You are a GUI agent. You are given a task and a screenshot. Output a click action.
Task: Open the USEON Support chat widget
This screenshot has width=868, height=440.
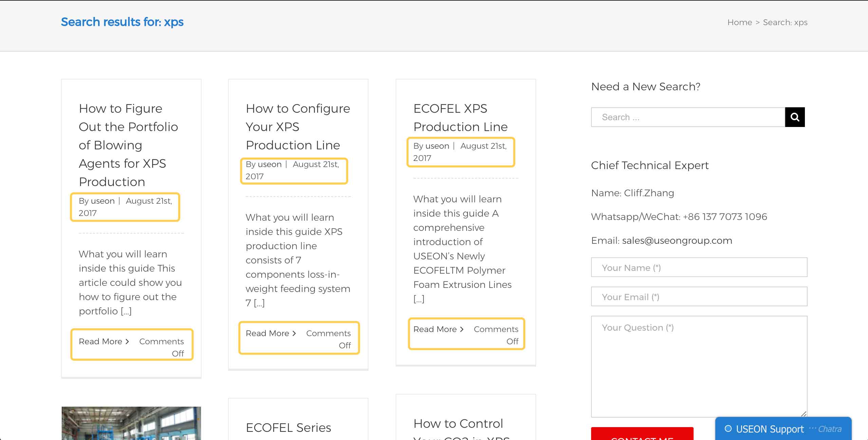coord(783,429)
